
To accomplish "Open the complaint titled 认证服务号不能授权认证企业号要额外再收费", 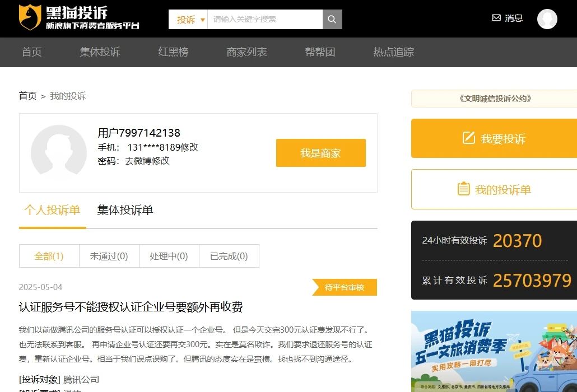I will coord(131,307).
